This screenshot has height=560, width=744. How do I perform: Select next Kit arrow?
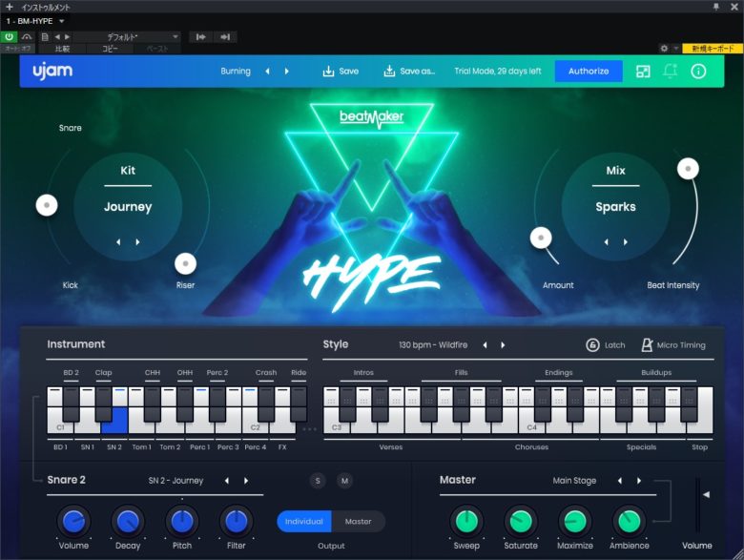click(x=137, y=242)
